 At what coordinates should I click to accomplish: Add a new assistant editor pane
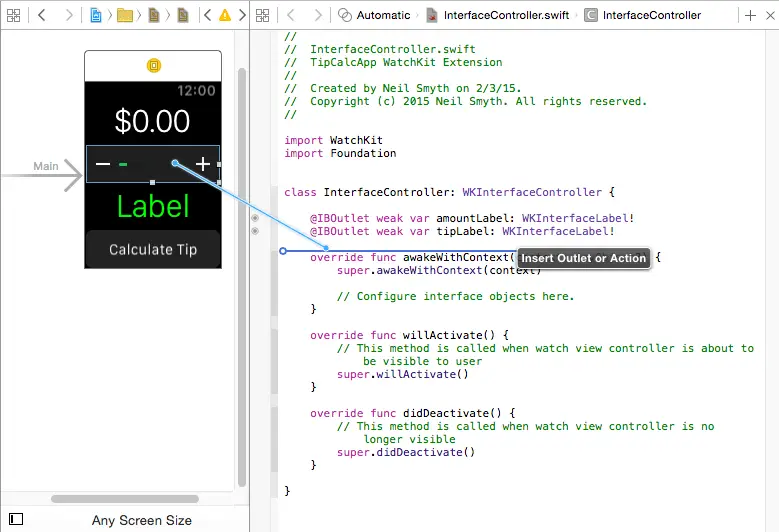[x=751, y=15]
